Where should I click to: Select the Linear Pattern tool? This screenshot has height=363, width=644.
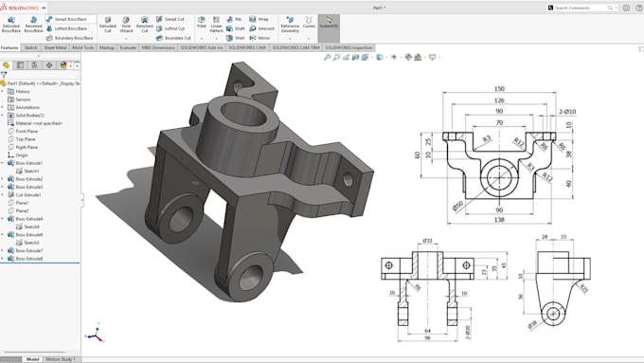(217, 25)
